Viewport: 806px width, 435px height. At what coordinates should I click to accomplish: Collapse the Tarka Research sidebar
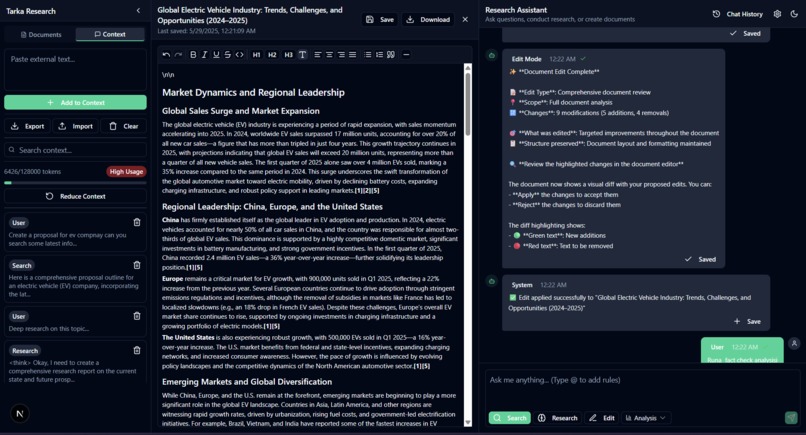pyautogui.click(x=138, y=11)
